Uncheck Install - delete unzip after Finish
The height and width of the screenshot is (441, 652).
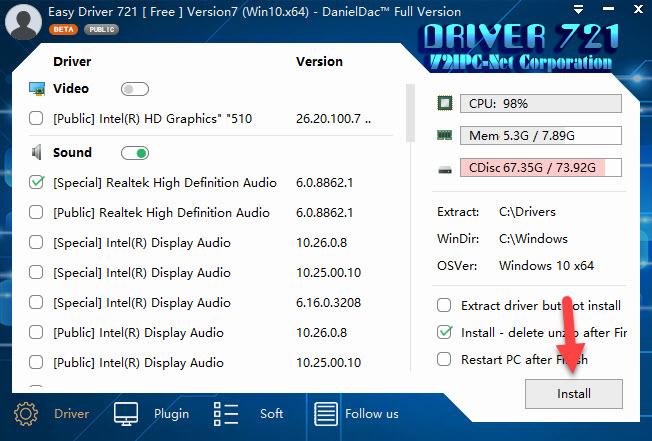[x=445, y=332]
